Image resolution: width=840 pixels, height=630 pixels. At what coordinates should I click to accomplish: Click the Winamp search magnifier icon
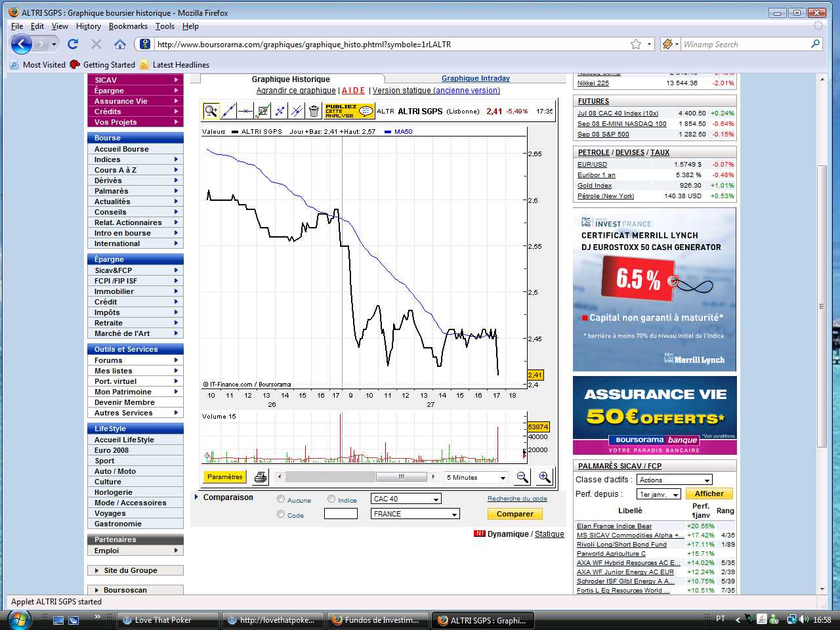(x=816, y=44)
